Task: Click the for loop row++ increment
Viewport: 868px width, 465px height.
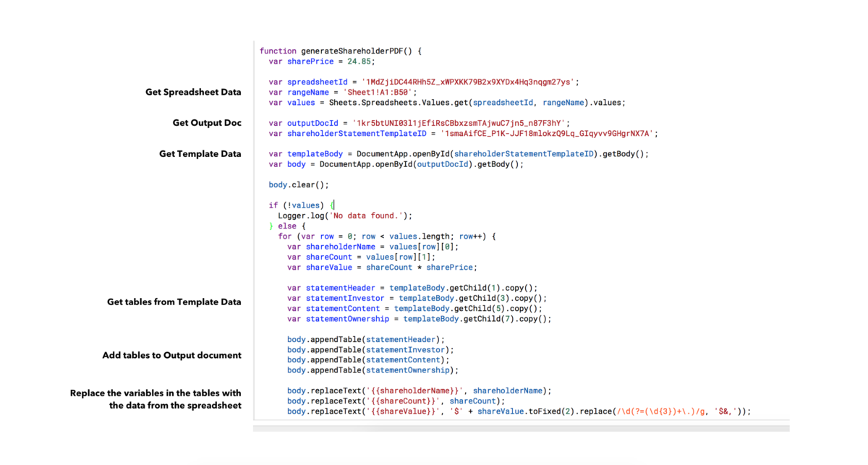Action: coord(471,236)
